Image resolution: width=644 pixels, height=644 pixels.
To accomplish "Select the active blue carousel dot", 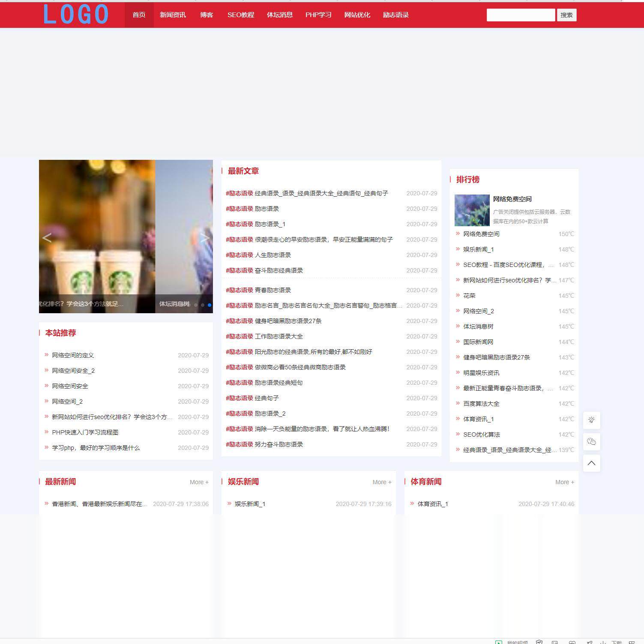I will (210, 305).
